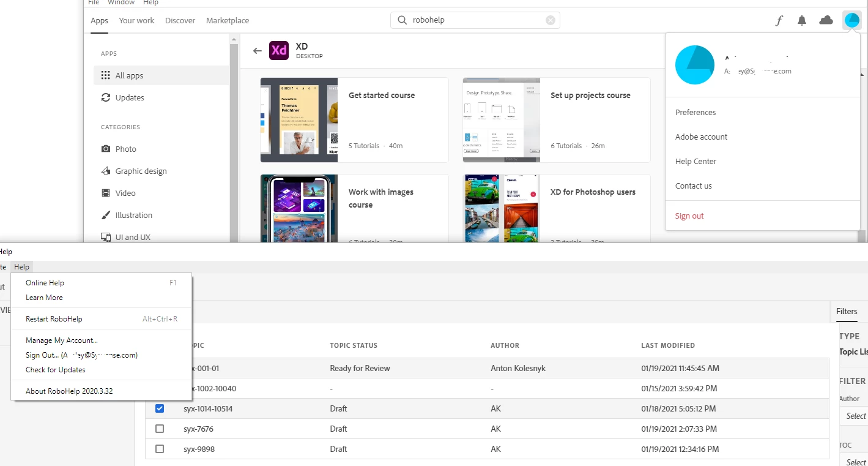Open the Help menu in RoboHelp
Viewport: 868px width, 466px height.
coord(21,267)
